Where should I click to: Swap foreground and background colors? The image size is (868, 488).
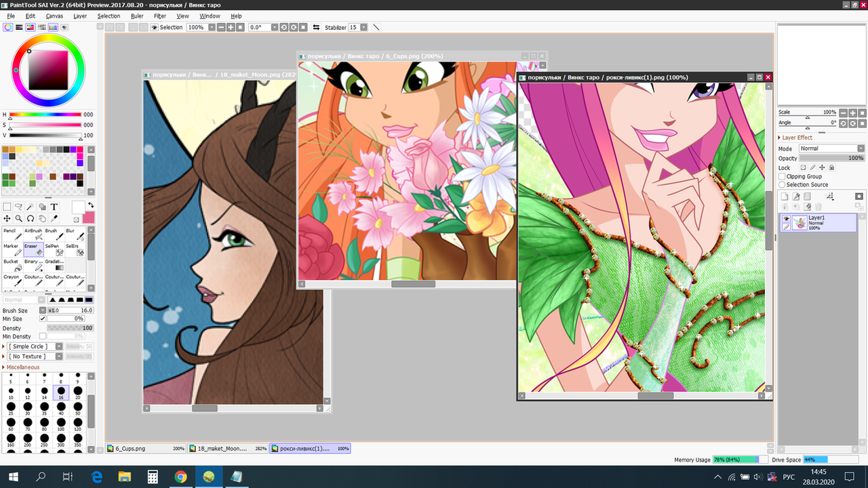(x=91, y=205)
